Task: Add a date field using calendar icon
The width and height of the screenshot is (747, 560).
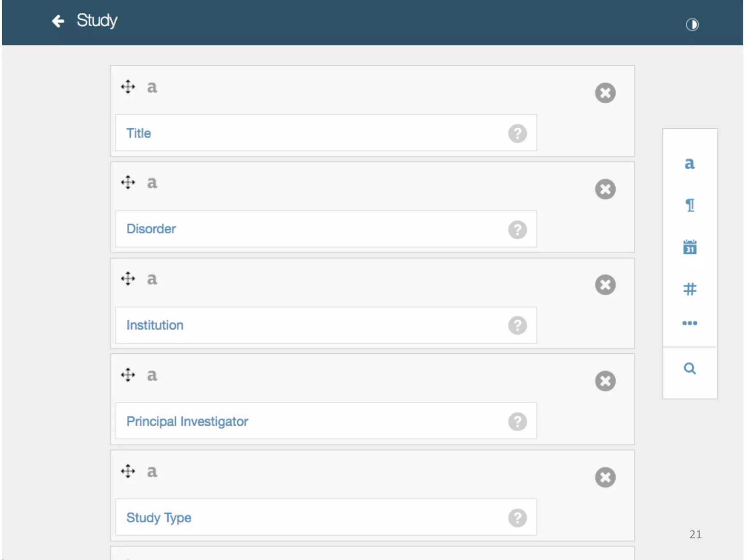Action: 689,247
